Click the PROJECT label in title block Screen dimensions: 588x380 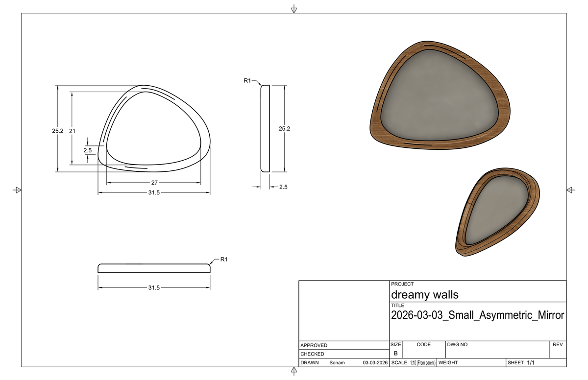(402, 284)
